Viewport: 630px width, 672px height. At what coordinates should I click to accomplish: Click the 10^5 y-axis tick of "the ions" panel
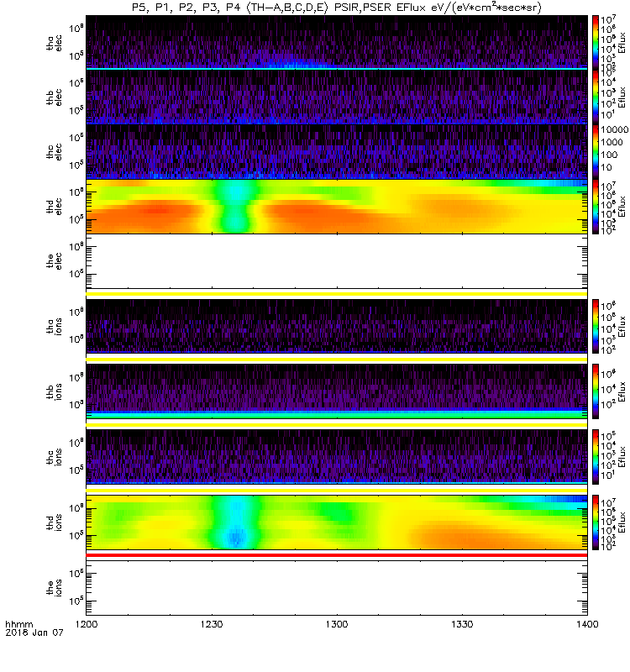76,601
